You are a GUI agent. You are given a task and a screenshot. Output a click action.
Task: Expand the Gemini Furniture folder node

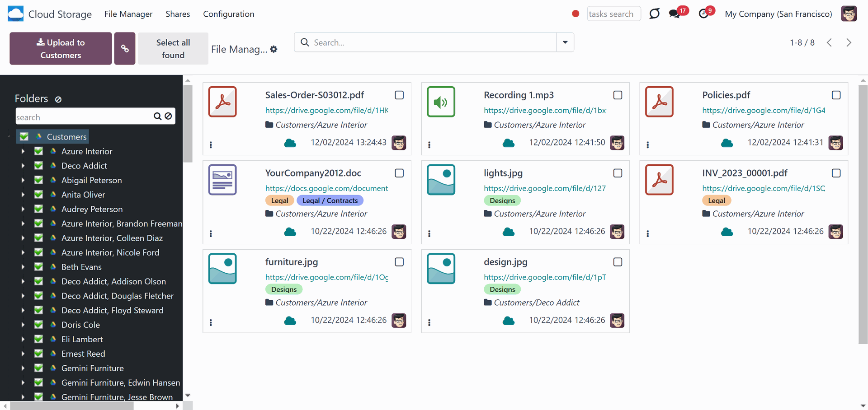coord(23,368)
